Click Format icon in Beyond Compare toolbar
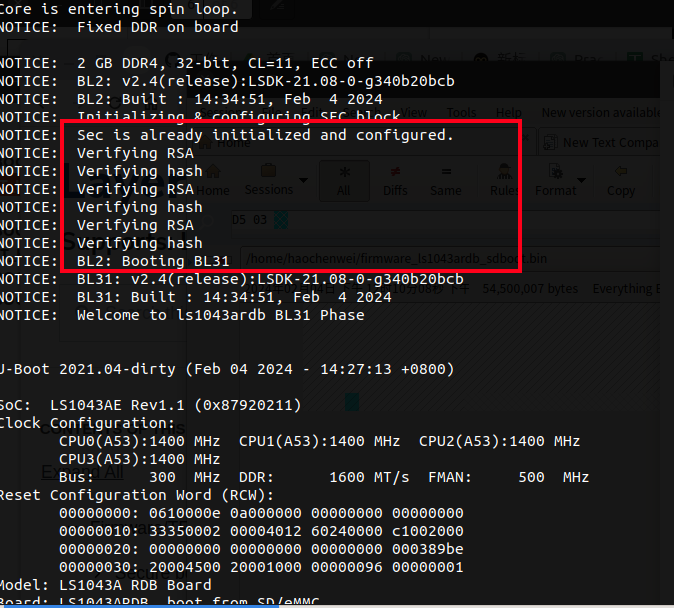Image resolution: width=674 pixels, height=608 pixels. click(555, 172)
